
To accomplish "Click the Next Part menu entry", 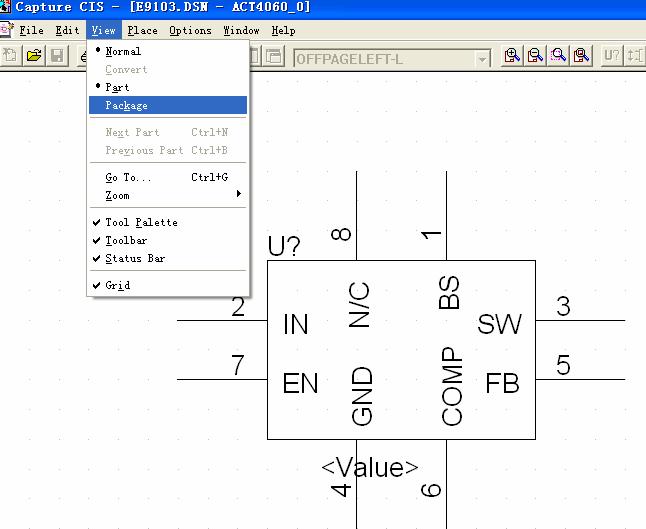I will pyautogui.click(x=168, y=132).
